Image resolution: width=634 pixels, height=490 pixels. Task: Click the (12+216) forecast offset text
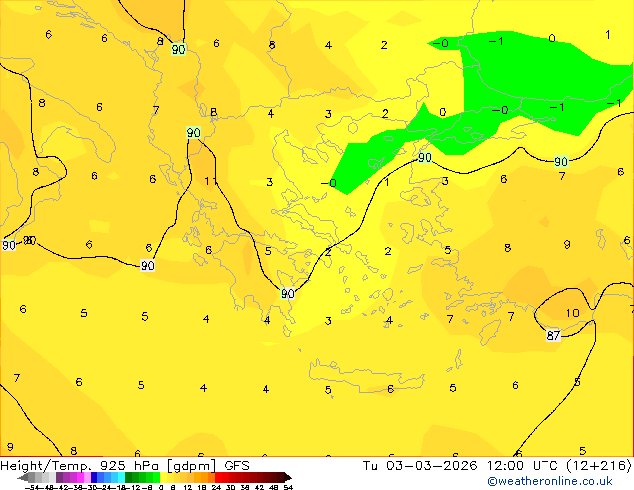(x=598, y=466)
